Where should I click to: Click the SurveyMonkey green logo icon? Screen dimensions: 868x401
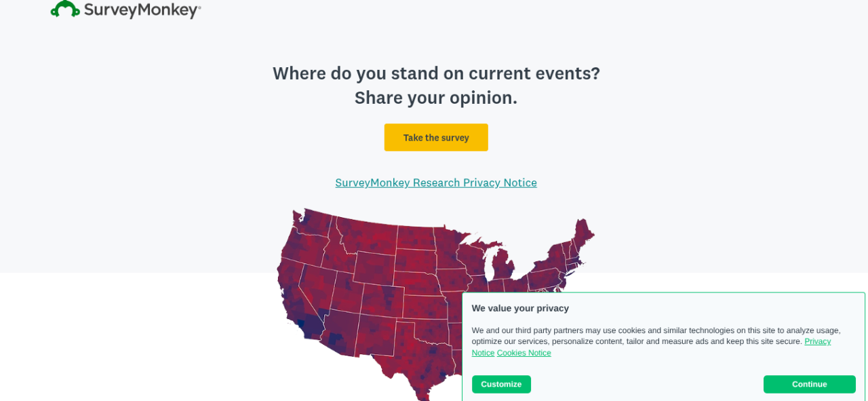(x=65, y=9)
